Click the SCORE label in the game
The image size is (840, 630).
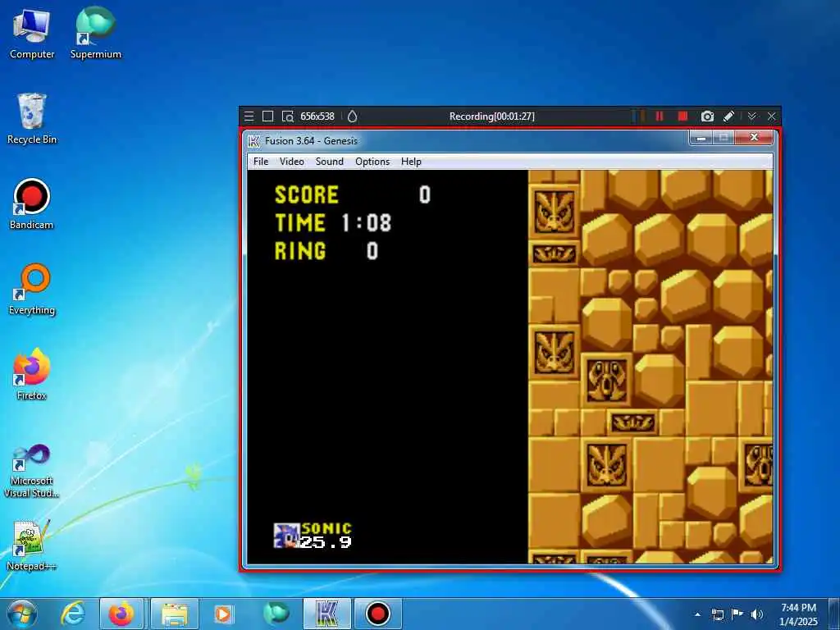(307, 195)
